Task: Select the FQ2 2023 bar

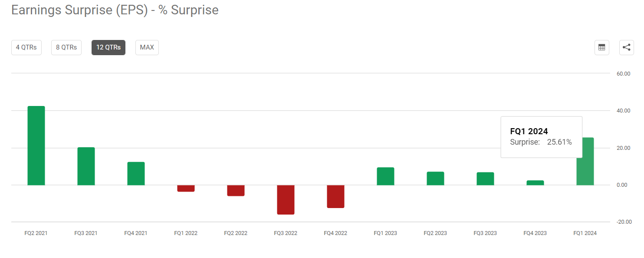Action: pos(435,179)
